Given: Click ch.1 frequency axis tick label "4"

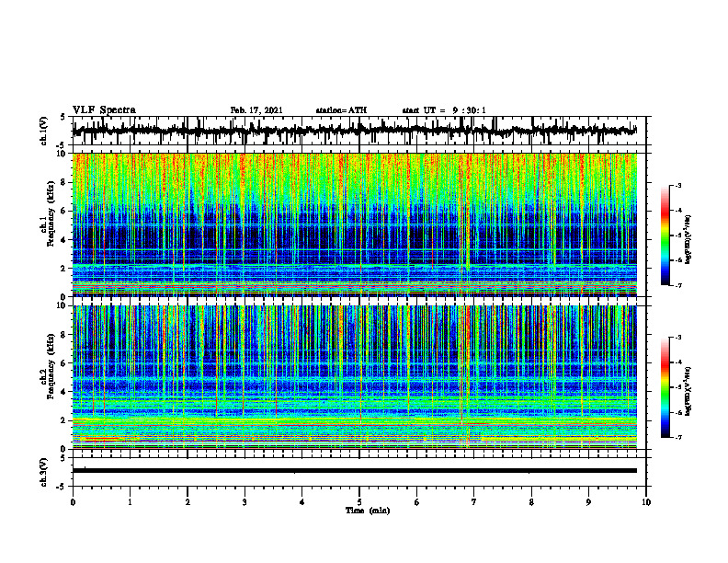Looking at the screenshot, I should 65,240.
